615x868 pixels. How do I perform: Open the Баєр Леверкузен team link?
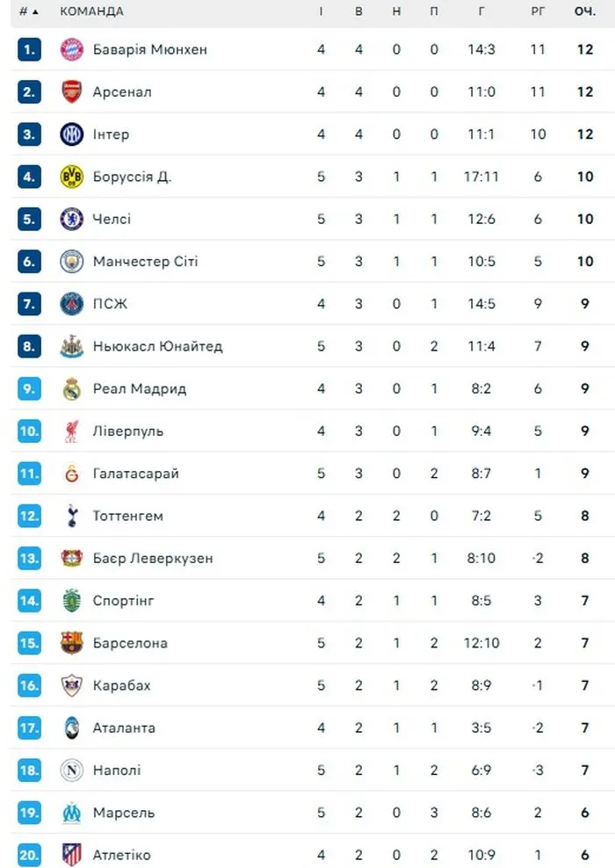[153, 558]
